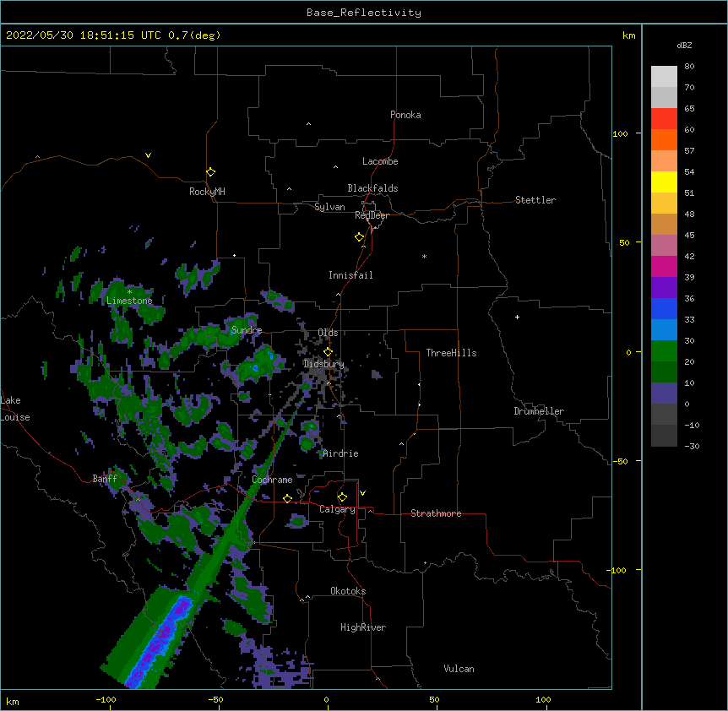Click the Sundre town label
Screen dimensions: 728x711
click(247, 330)
